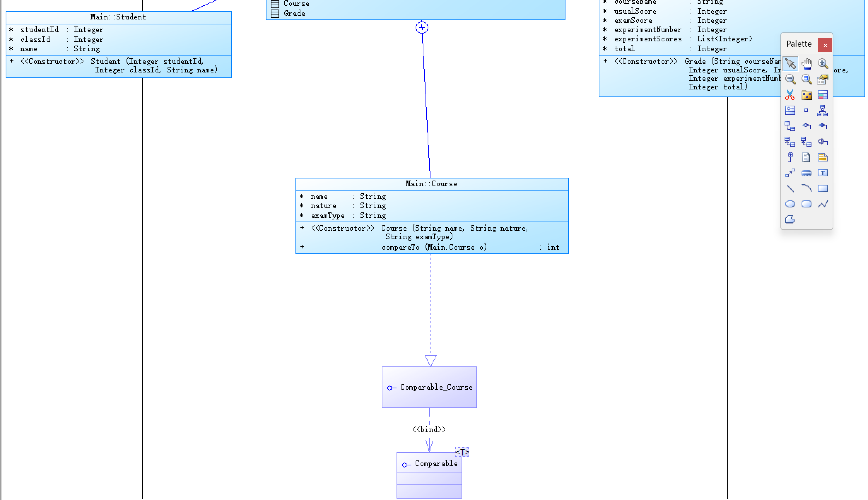Pick the Aggregation diamond link tool
The height and width of the screenshot is (500, 868).
[807, 126]
